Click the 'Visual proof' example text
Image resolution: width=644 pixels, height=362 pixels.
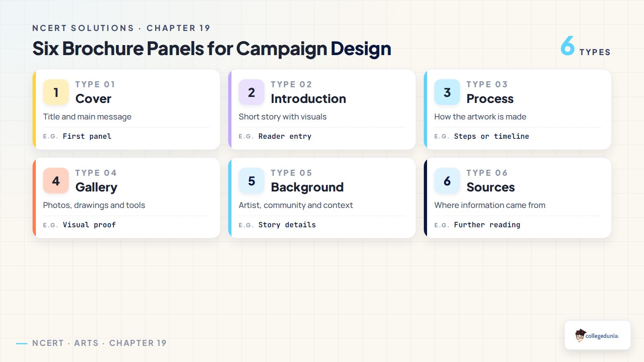89,225
